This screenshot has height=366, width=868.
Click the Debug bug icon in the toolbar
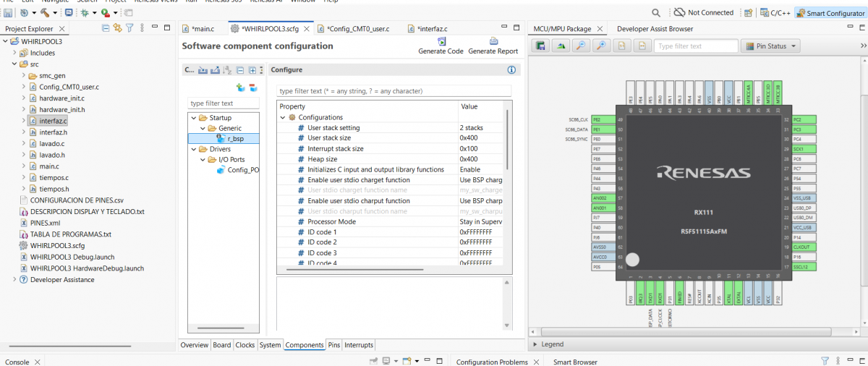(85, 13)
